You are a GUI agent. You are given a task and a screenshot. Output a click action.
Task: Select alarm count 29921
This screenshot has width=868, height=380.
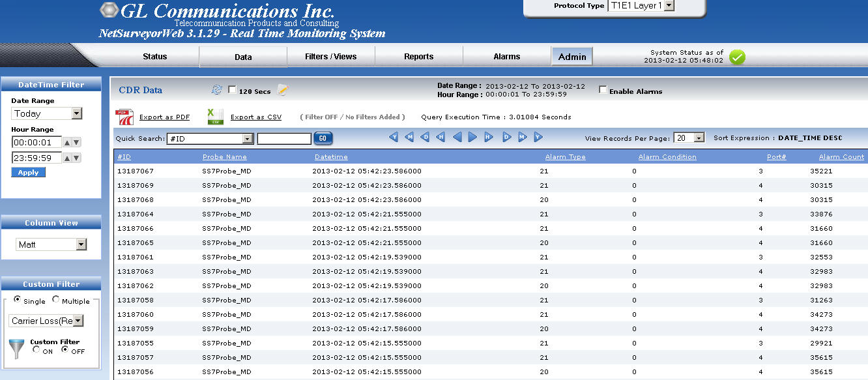[x=821, y=343]
